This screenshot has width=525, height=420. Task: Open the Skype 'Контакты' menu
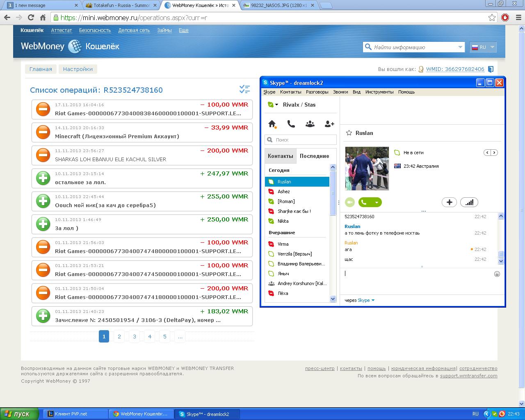(x=290, y=92)
